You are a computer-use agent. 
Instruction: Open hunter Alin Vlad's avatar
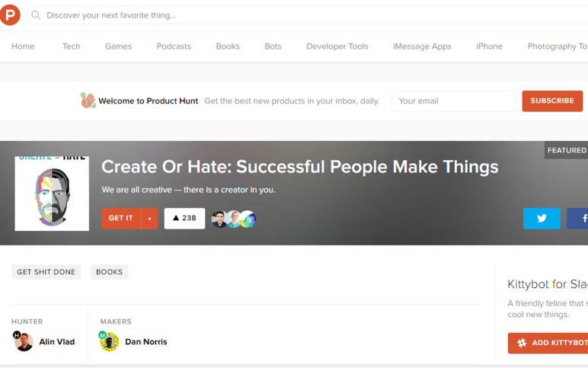click(x=24, y=341)
